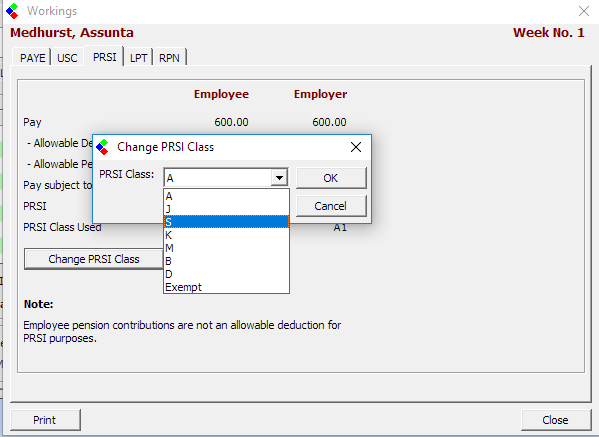Open the RPN tab
The image size is (599, 437).
[169, 58]
